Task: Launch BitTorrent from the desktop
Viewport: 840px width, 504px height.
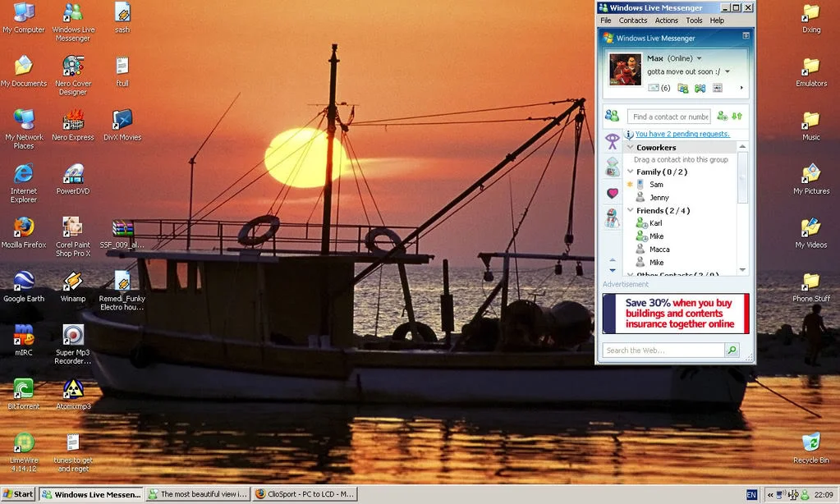Action: pyautogui.click(x=24, y=394)
